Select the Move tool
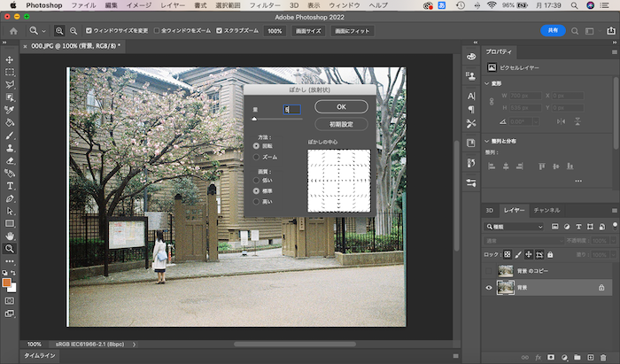The width and height of the screenshot is (620, 364). click(10, 59)
